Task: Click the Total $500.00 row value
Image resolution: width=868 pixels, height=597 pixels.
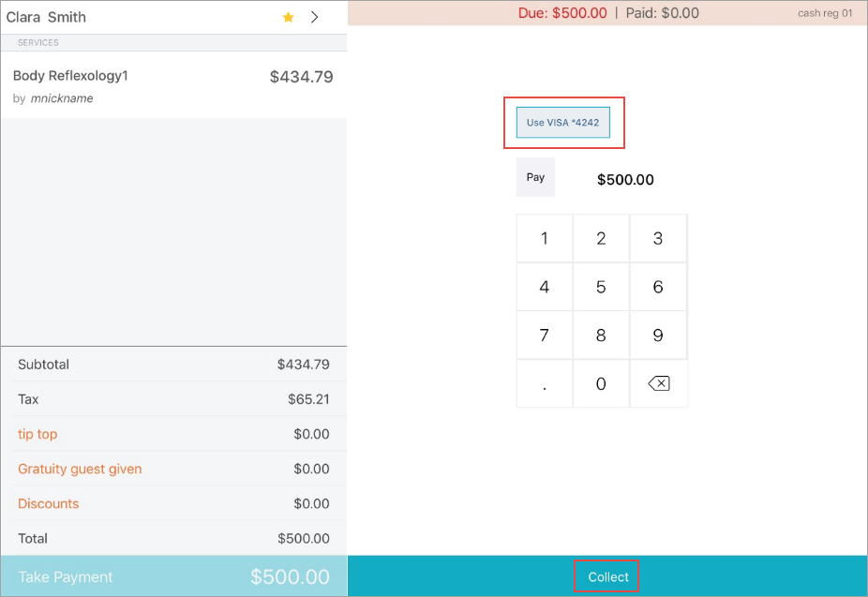Action: click(x=304, y=538)
